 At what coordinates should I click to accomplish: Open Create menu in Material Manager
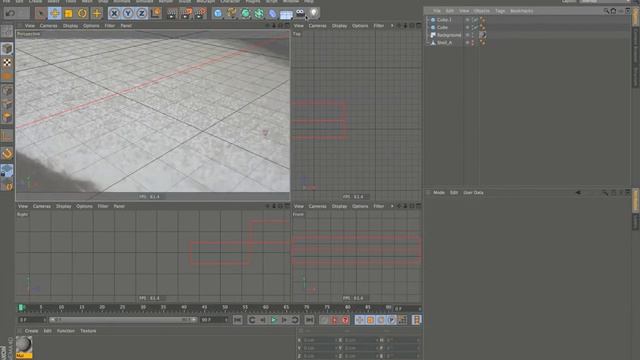[31, 331]
